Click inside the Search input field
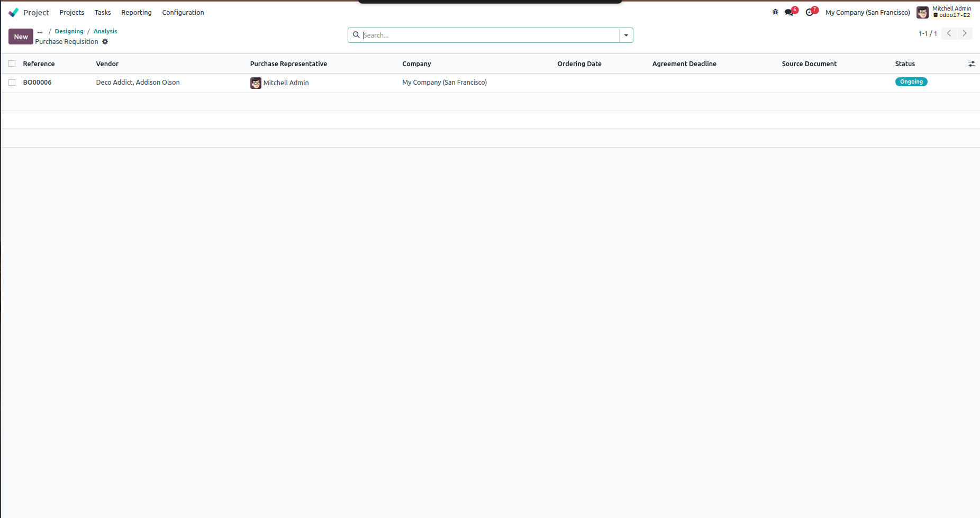The image size is (980, 518). tap(490, 35)
